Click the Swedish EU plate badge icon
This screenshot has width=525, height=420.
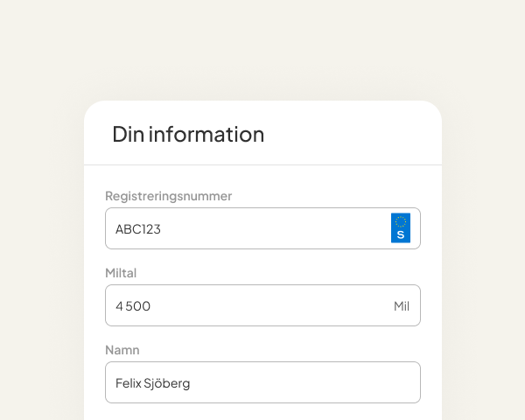tap(401, 228)
